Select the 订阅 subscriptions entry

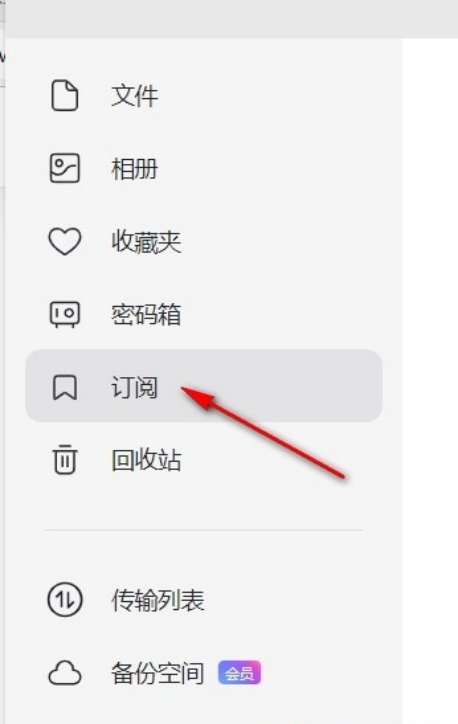(135, 387)
